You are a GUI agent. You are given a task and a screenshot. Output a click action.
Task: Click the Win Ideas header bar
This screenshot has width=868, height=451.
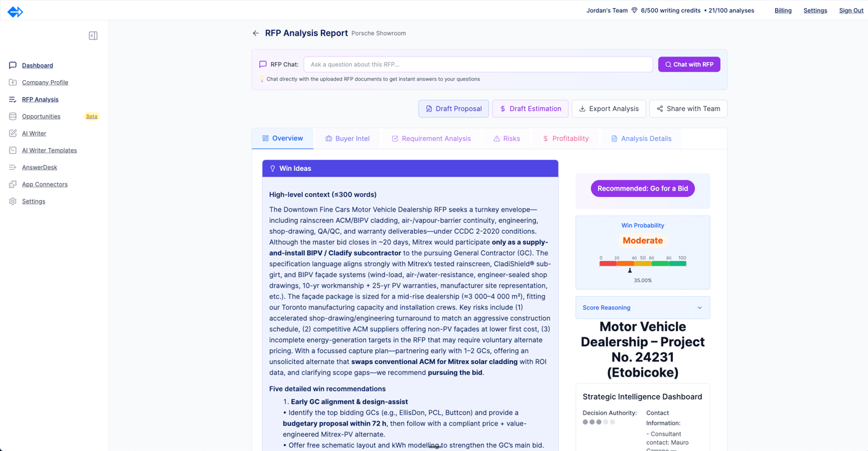tap(410, 168)
